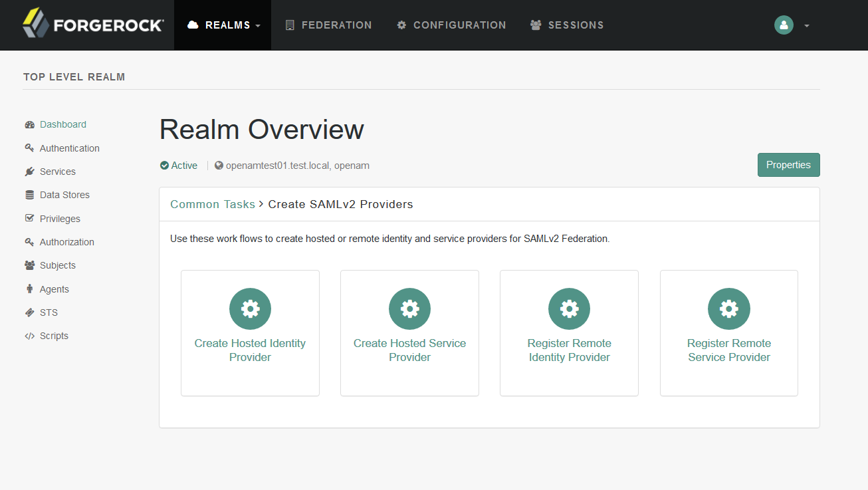Click gear icon for Create Hosted Service Provider
868x490 pixels.
click(409, 308)
